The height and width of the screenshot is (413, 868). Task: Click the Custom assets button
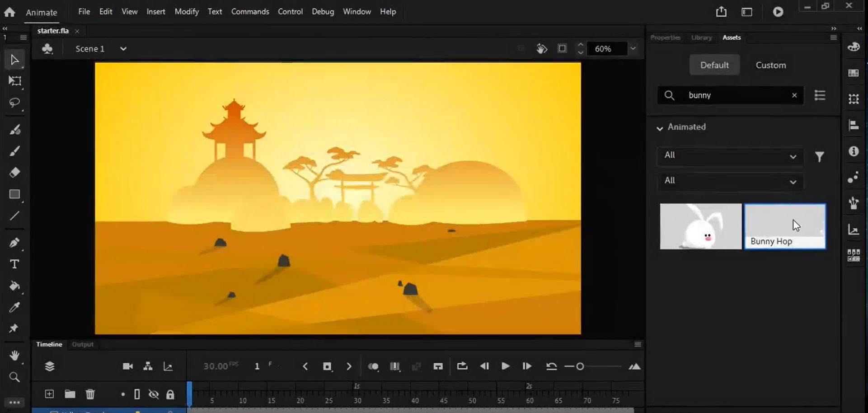click(x=770, y=65)
